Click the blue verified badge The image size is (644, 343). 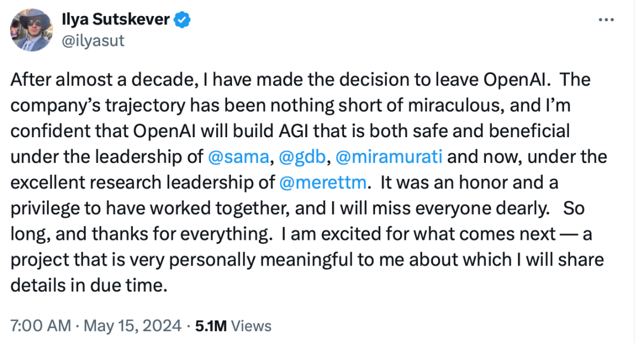pyautogui.click(x=182, y=21)
